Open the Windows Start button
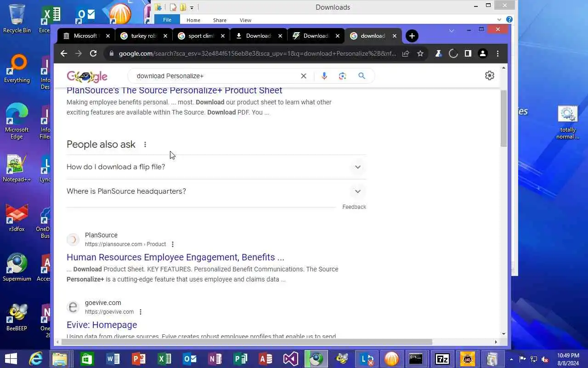This screenshot has width=588, height=368. tap(11, 358)
